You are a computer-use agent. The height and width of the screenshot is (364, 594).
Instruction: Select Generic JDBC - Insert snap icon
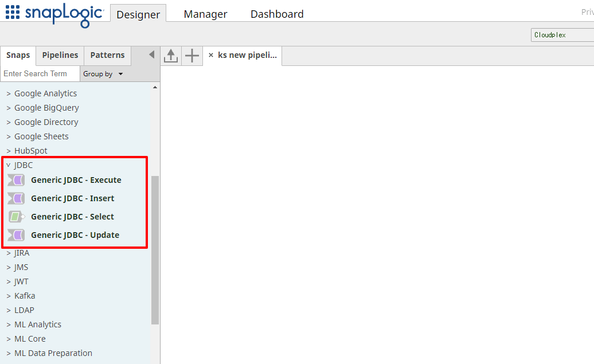[x=16, y=198]
